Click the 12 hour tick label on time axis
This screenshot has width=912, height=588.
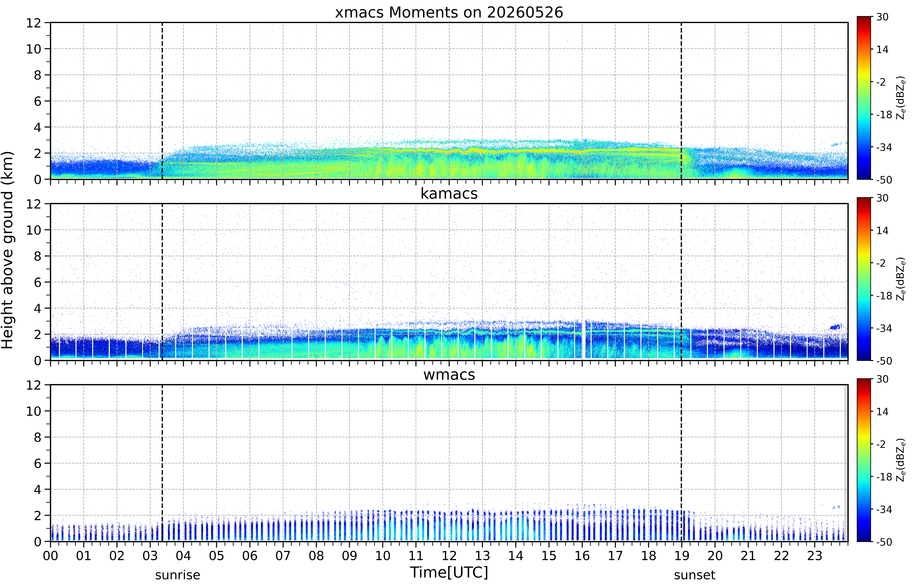(449, 556)
